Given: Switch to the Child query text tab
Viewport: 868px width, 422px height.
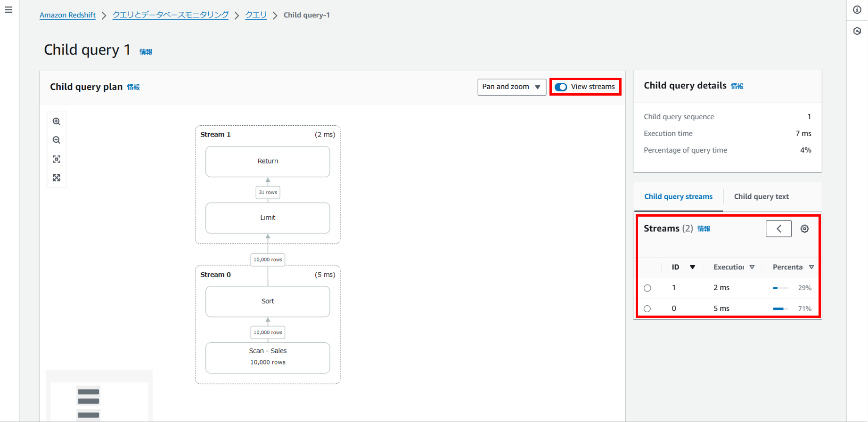Looking at the screenshot, I should click(x=761, y=197).
